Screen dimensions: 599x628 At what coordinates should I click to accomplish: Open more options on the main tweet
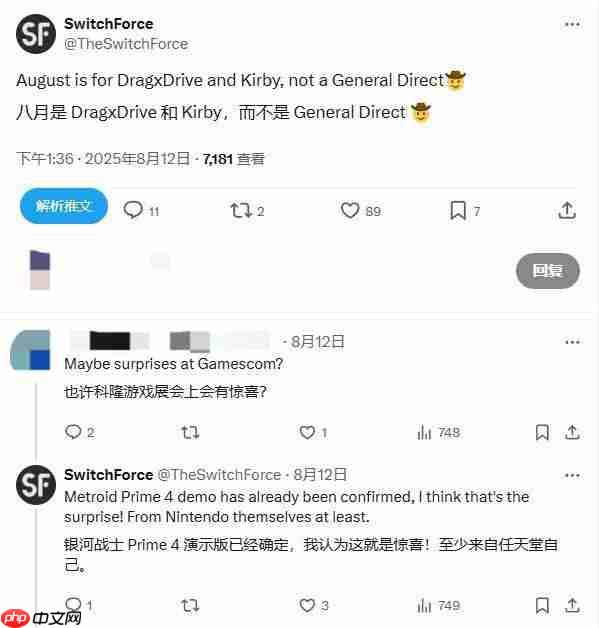point(572,24)
